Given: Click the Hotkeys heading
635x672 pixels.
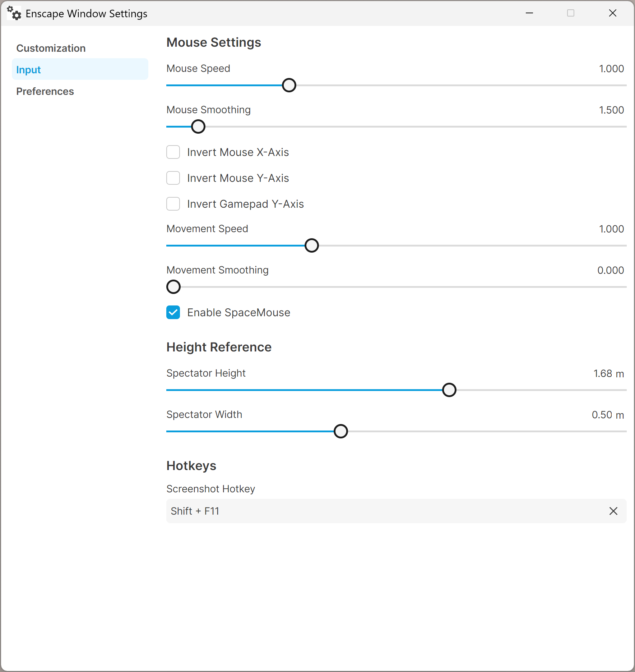Looking at the screenshot, I should [191, 466].
